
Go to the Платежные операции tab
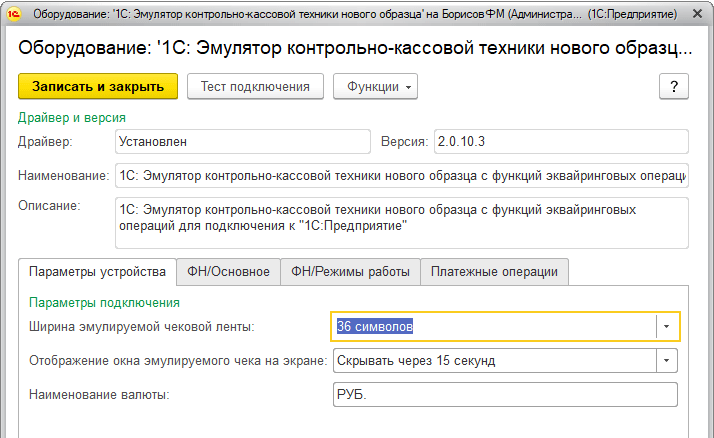coord(495,271)
